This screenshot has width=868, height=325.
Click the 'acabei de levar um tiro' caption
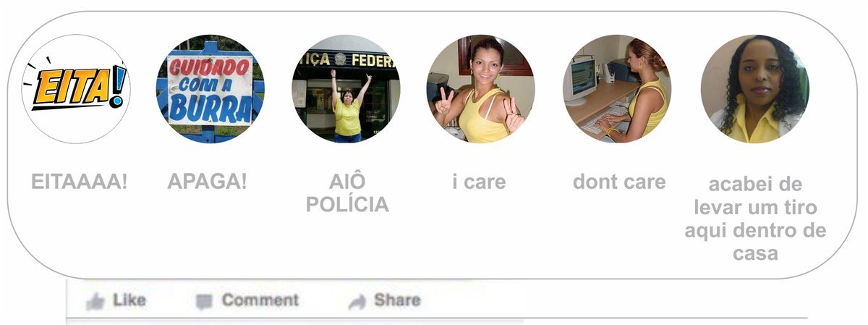pyautogui.click(x=755, y=219)
